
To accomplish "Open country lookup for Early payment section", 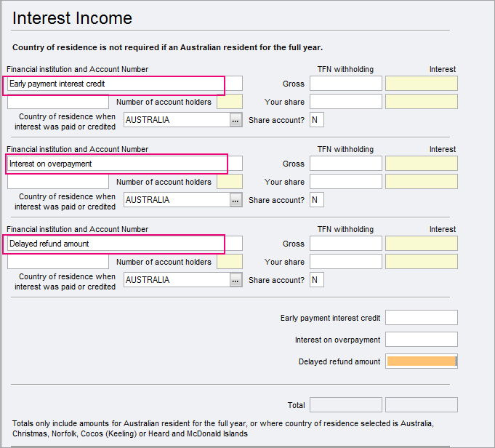I will (236, 120).
